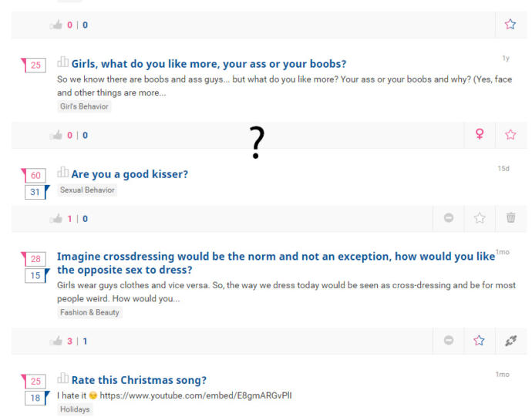This screenshot has height=417, width=532.
Task: Click thumbs-up icon under kisser question
Action: click(56, 219)
